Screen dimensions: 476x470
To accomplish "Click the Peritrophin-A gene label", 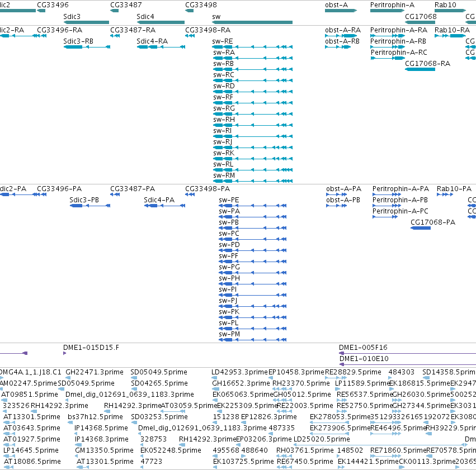I will (392, 5).
